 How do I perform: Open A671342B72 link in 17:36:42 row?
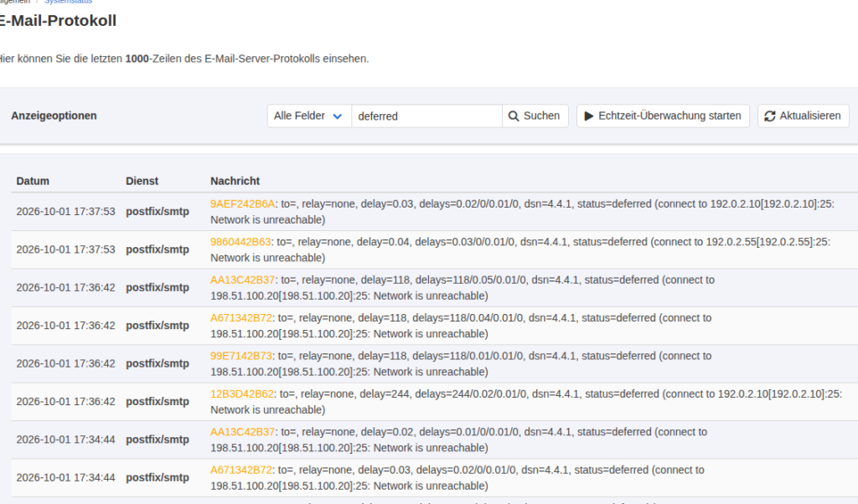(240, 317)
